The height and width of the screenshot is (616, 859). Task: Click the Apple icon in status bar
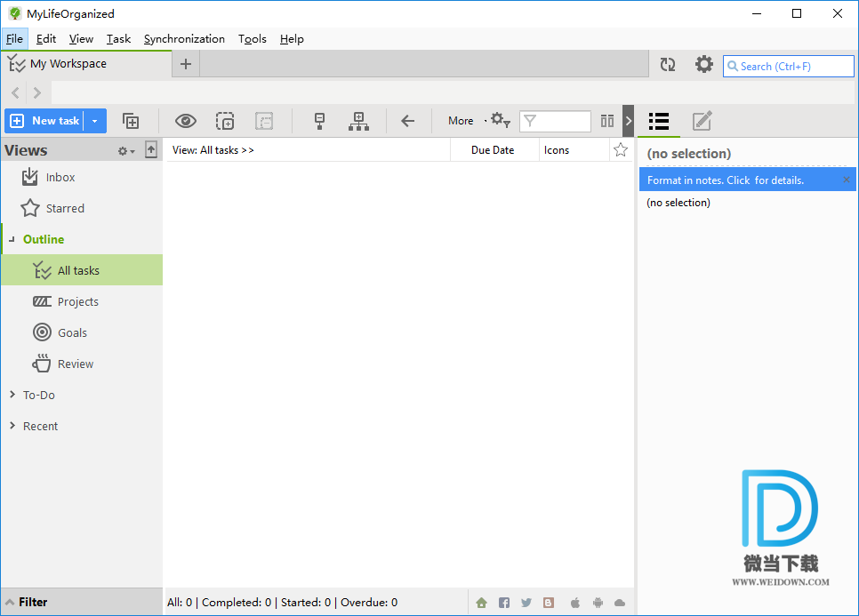click(574, 603)
